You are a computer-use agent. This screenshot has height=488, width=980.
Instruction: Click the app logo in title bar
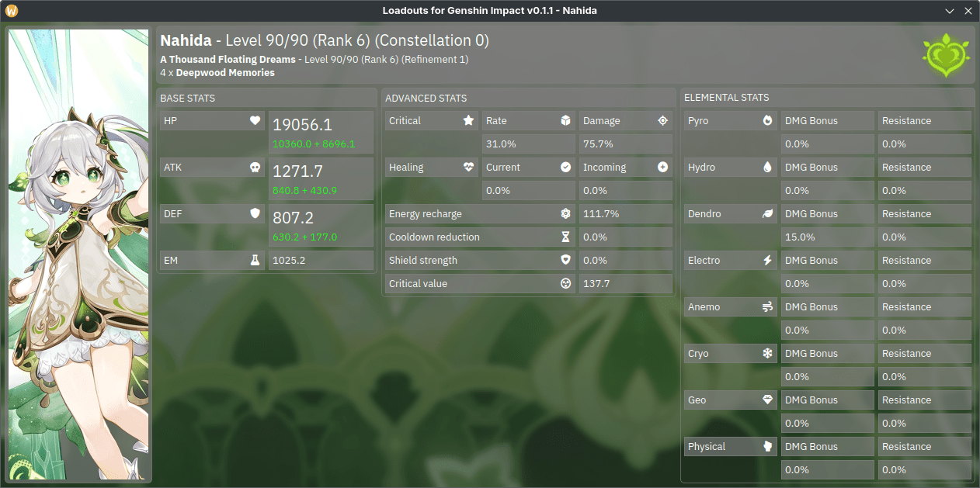[x=12, y=11]
